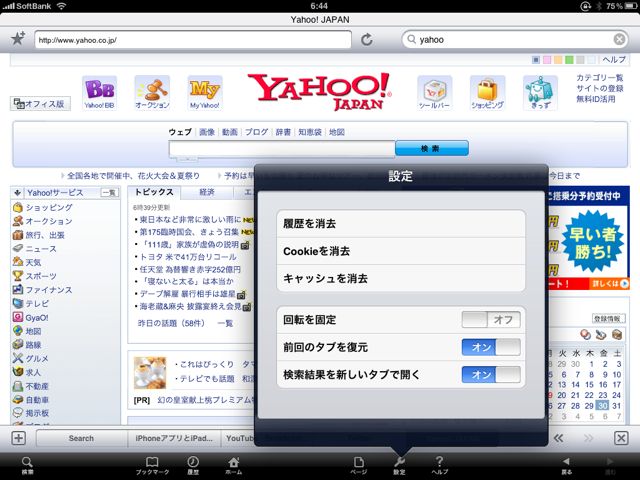Select the iPhoneアプリとiPad... tab
Screen dimensions: 640x480
click(x=174, y=438)
